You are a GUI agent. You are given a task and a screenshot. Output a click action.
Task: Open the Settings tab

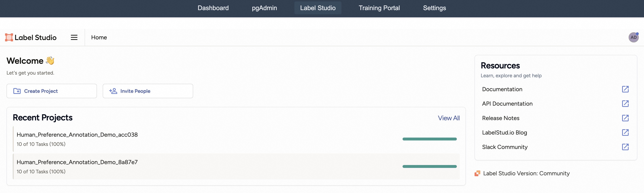click(x=434, y=8)
